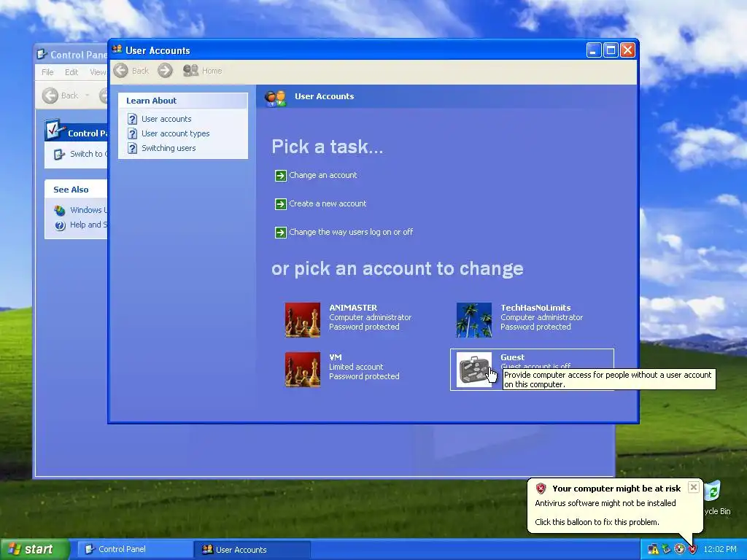Click question mark icon beside 'User account types'
Image resolution: width=747 pixels, height=560 pixels.
(133, 134)
